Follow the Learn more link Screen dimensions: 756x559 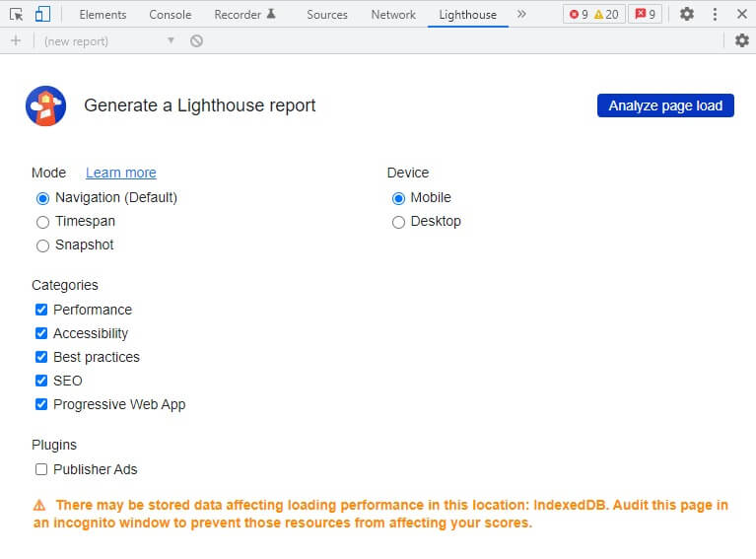[120, 173]
